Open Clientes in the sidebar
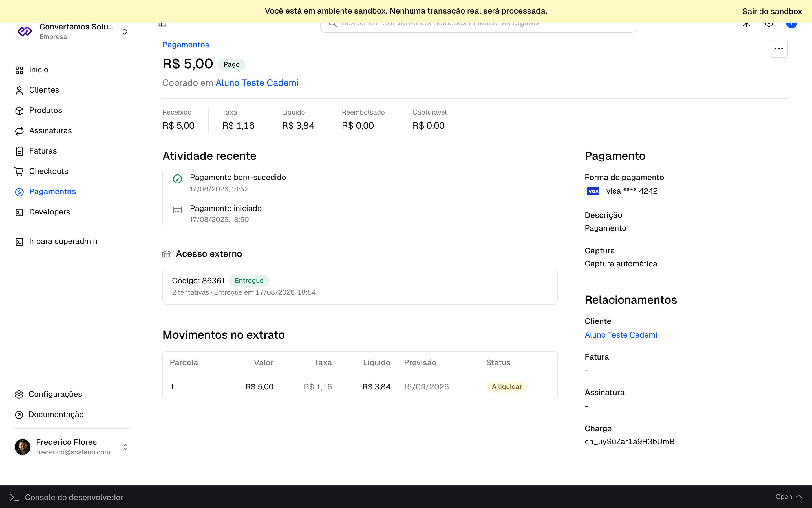This screenshot has width=812, height=508. click(44, 90)
